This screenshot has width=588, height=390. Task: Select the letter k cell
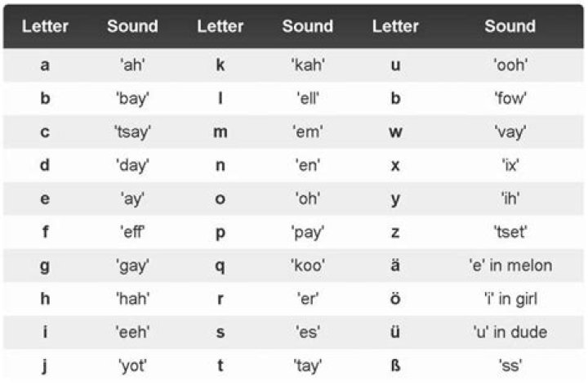click(x=220, y=65)
